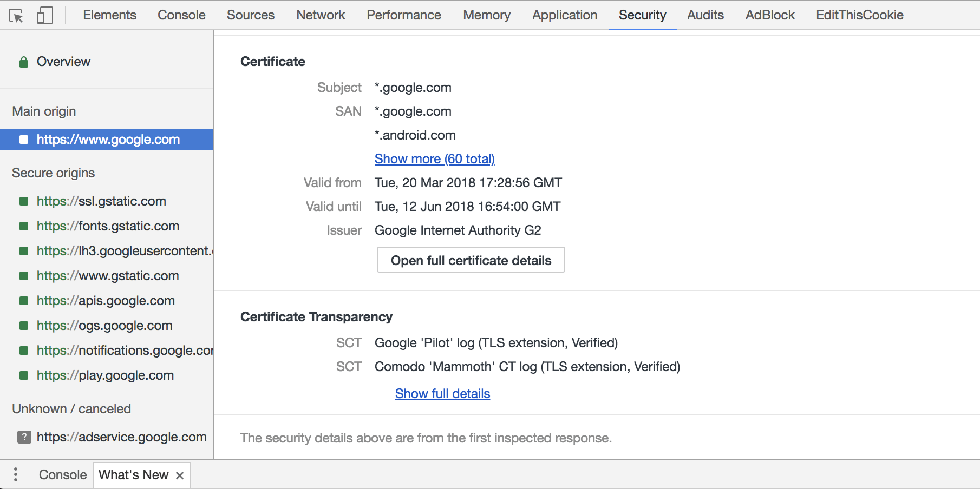
Task: Click Show more (60 total) link
Action: (435, 159)
